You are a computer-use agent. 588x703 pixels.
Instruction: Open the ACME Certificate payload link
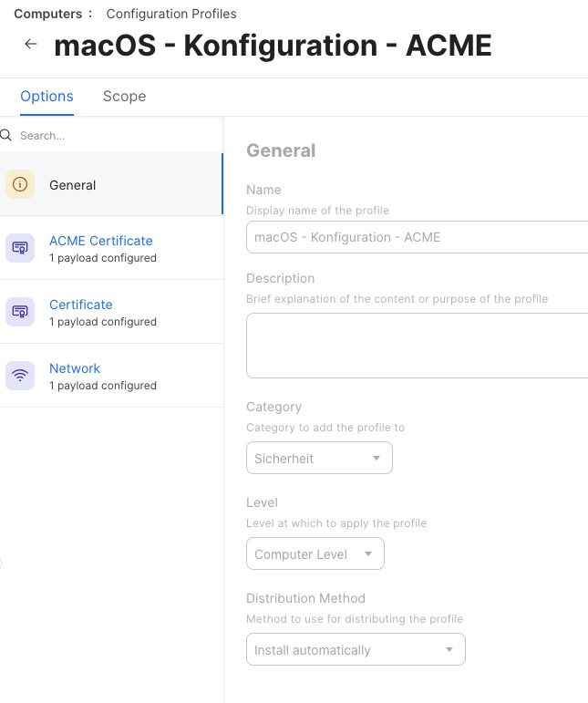click(100, 241)
